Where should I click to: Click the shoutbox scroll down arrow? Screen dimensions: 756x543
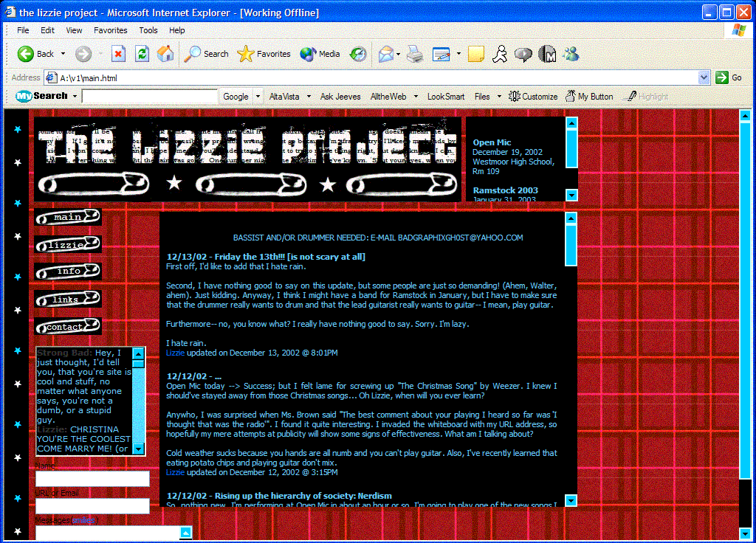point(138,449)
